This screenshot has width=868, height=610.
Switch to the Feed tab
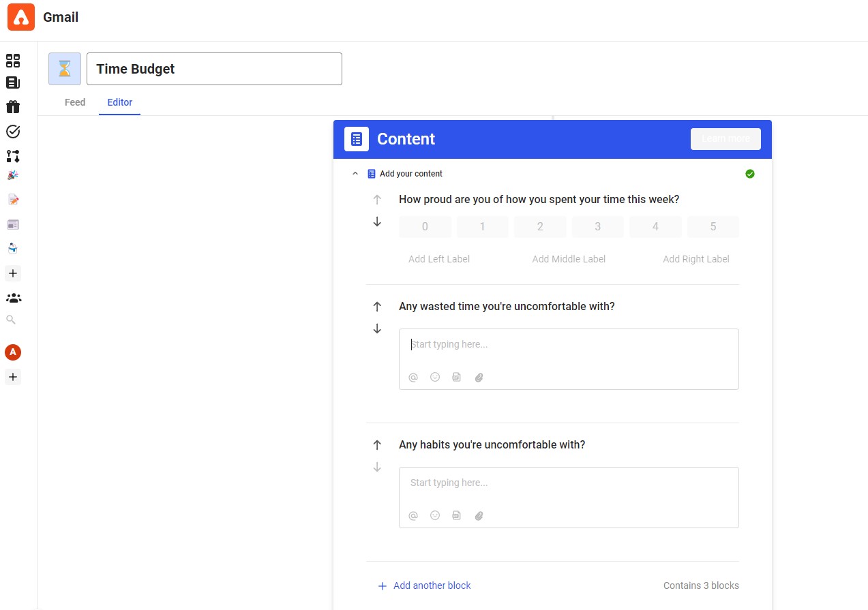pos(75,102)
